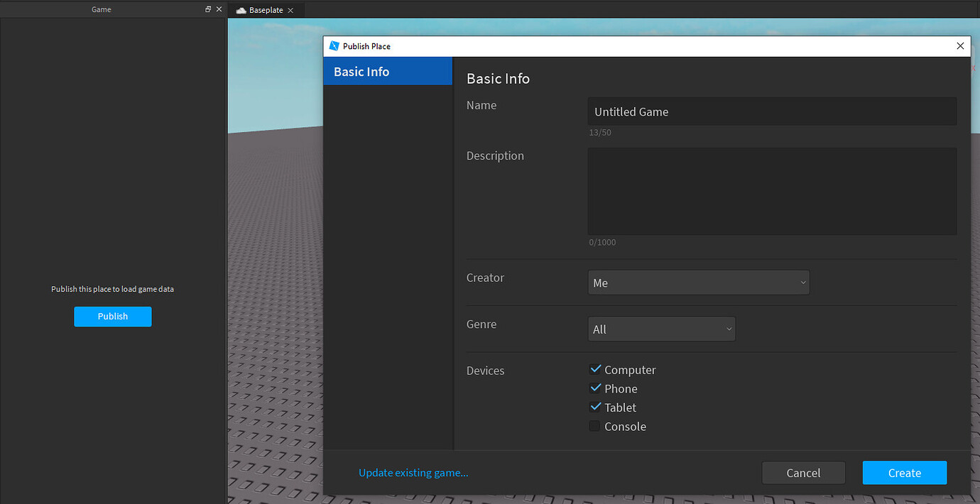Click the Create button

click(905, 473)
